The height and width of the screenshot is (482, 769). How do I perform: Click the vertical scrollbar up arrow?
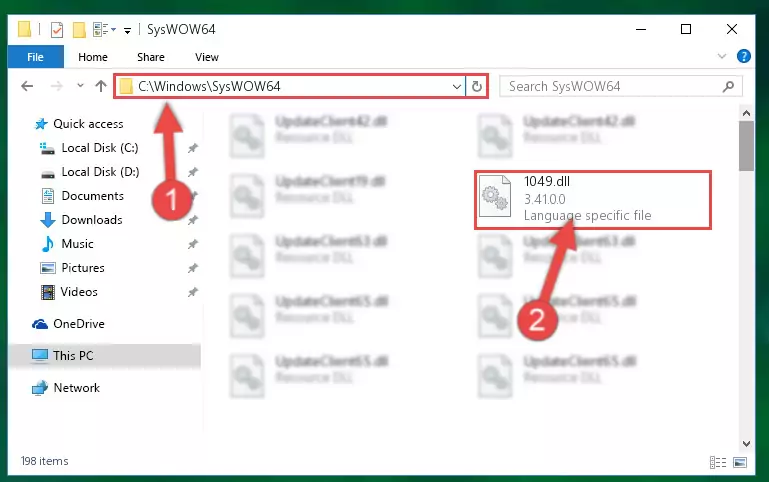[x=746, y=113]
